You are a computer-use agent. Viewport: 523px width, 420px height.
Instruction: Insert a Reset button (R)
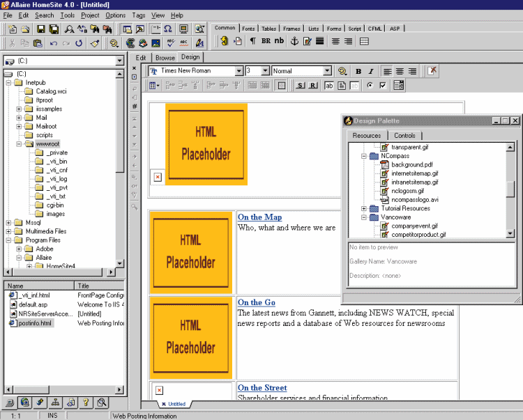[313, 86]
